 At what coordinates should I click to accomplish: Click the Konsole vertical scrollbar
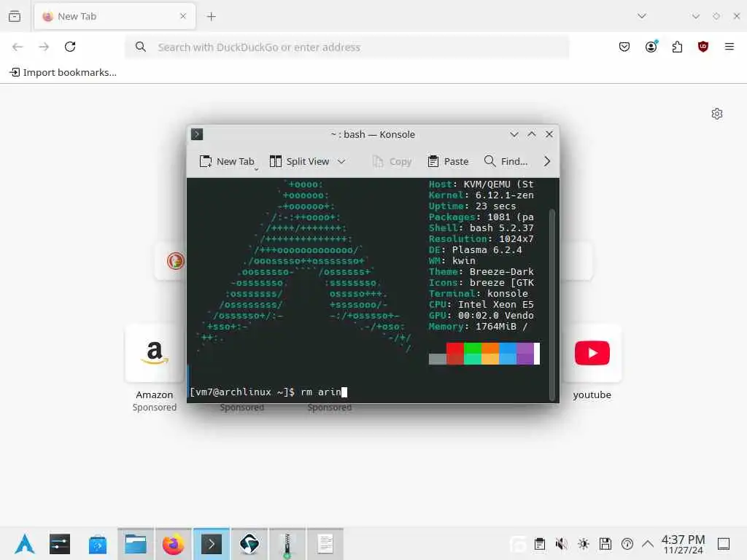coord(552,305)
